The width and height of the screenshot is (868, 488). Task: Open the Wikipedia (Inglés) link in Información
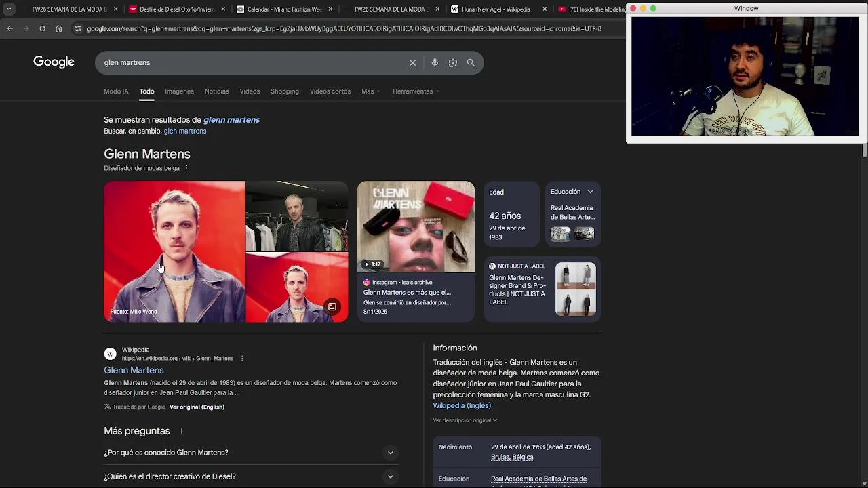(x=462, y=405)
